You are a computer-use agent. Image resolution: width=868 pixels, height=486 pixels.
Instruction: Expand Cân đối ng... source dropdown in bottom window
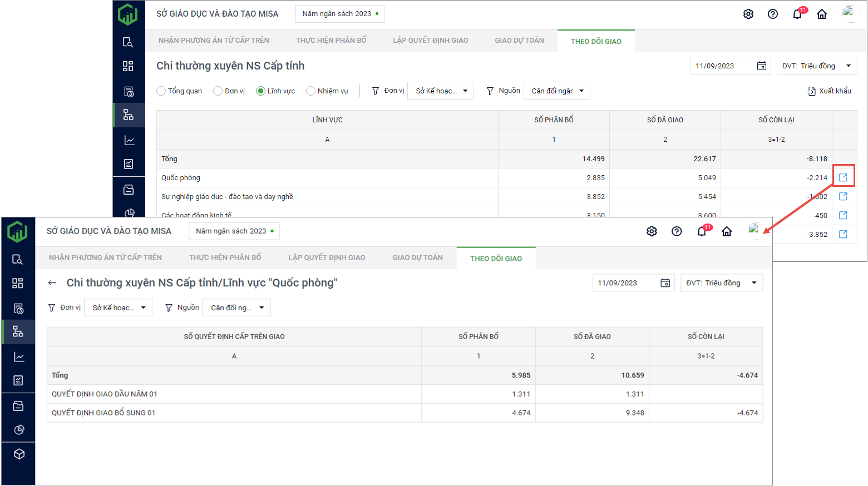236,308
